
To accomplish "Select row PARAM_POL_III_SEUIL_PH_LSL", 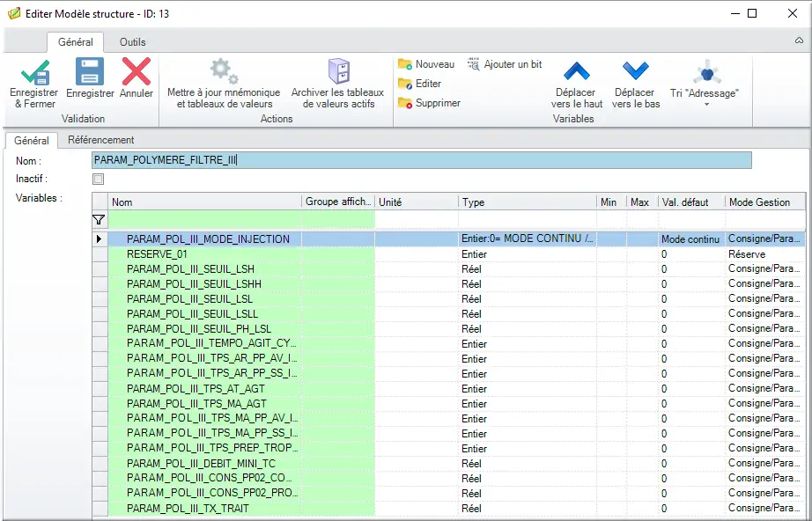I will [x=449, y=329].
